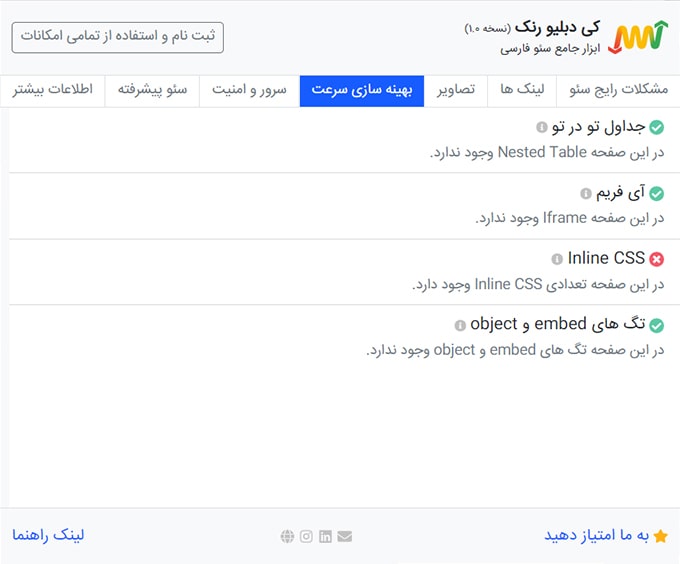The width and height of the screenshot is (680, 564).
Task: Click green check icon for embed و object tags
Action: 657,325
